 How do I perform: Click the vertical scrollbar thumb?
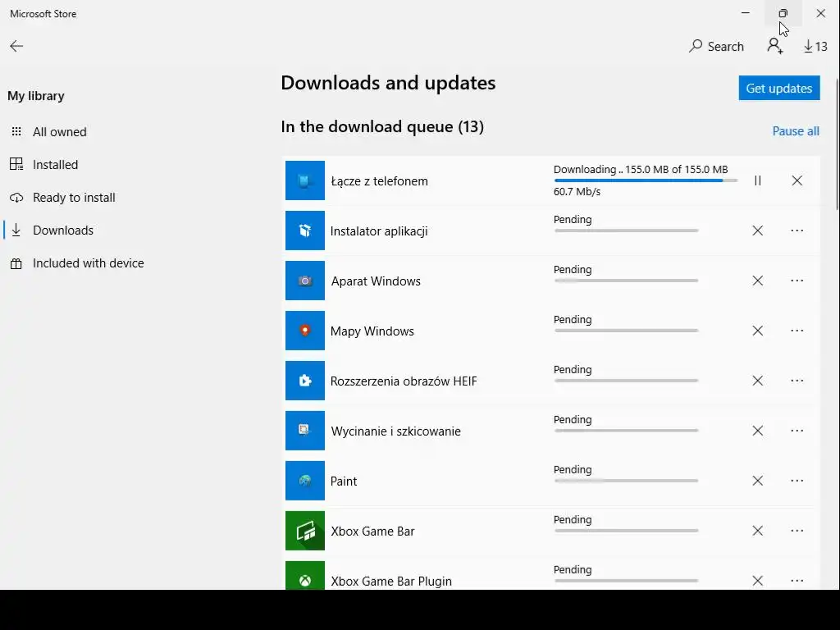coord(837,144)
